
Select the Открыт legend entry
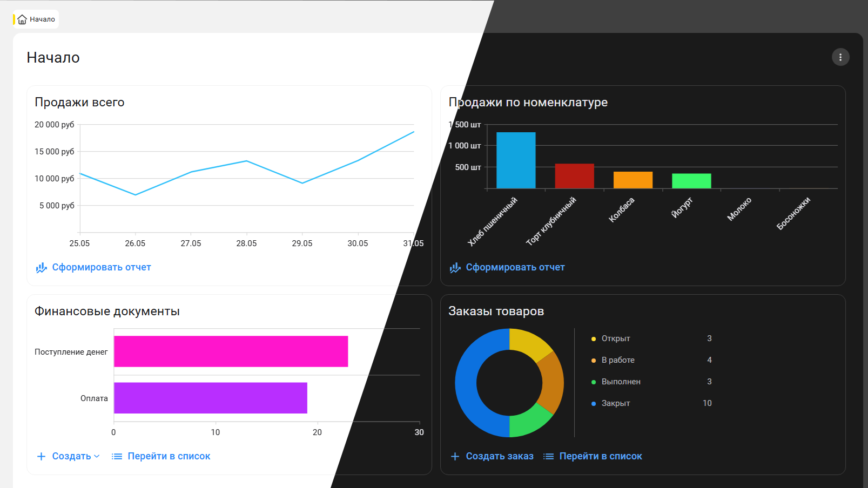[x=615, y=338]
